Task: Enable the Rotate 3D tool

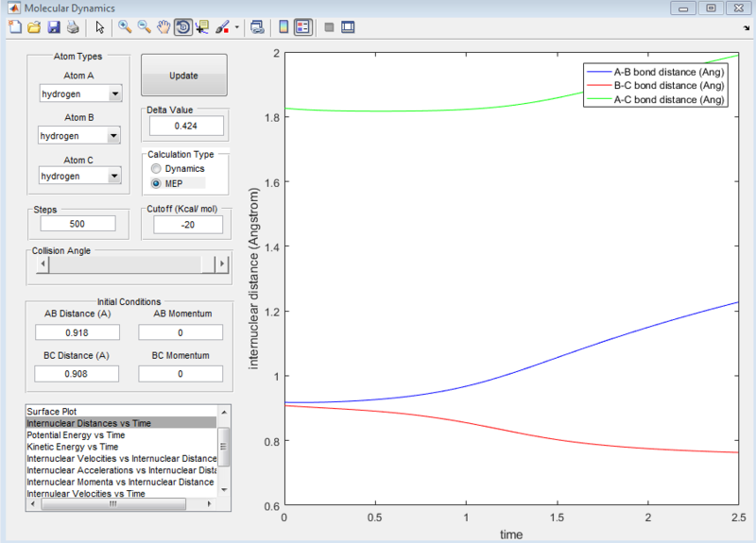Action: click(x=183, y=27)
